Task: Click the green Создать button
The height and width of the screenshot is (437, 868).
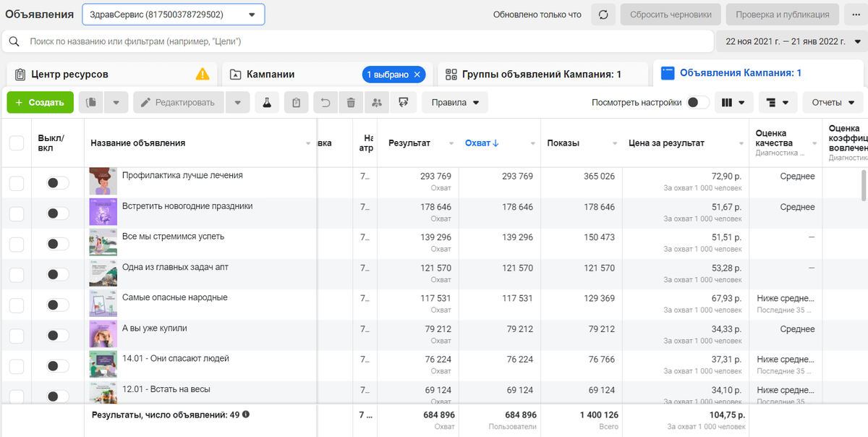Action: [41, 103]
